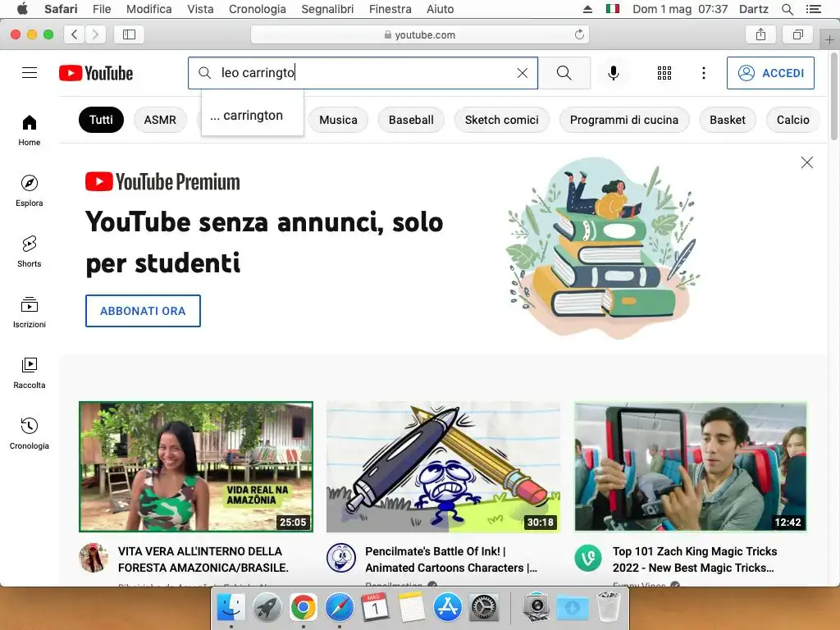Launch the App Store from the Dock
Screen dimensions: 840x630
pos(447,607)
